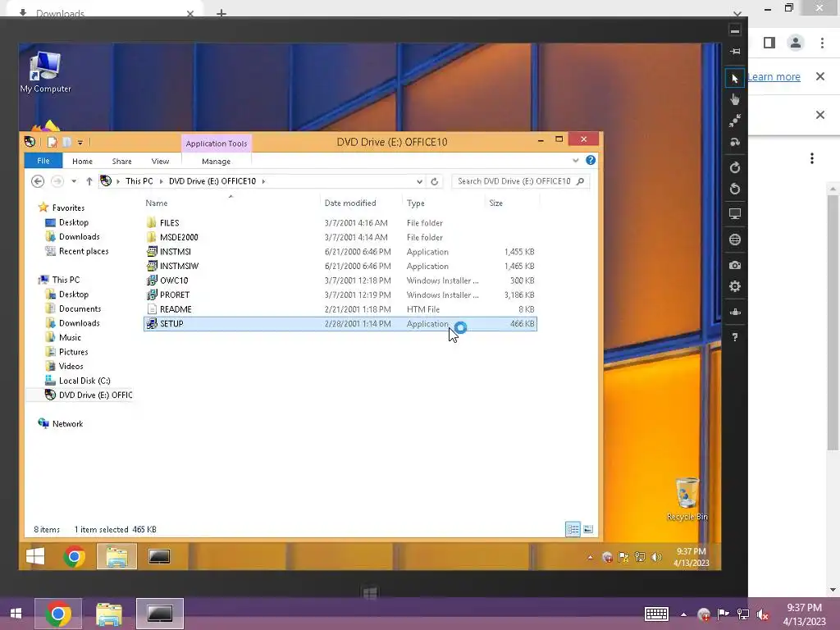Screen dimensions: 840x630
Task: Open the View ribbon tab
Action: (x=160, y=162)
